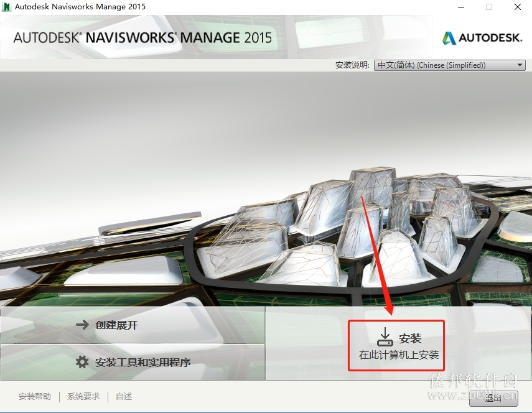The height and width of the screenshot is (413, 532).
Task: Click the Navisworks app icon in title bar
Action: [6, 7]
